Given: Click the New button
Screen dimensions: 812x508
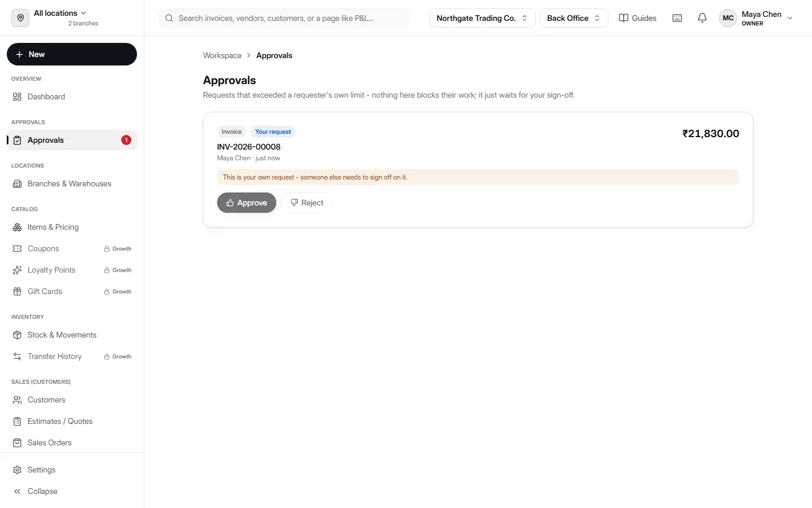Looking at the screenshot, I should tap(72, 54).
